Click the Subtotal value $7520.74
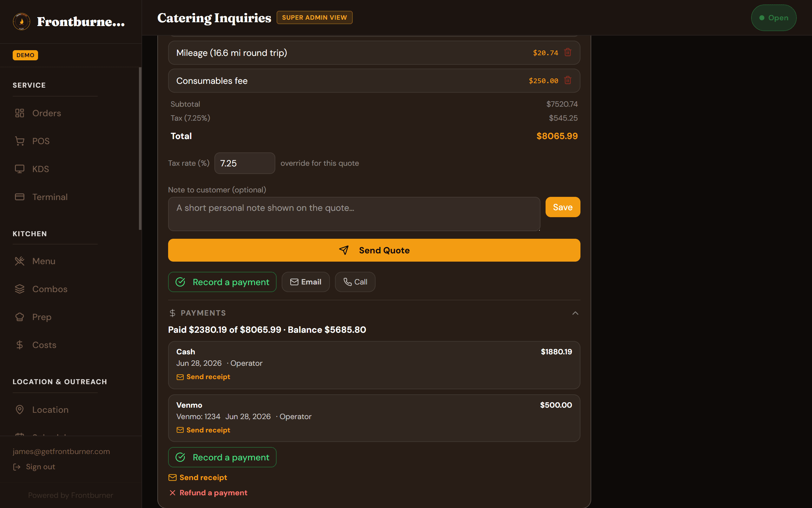The width and height of the screenshot is (812, 508). tap(562, 104)
